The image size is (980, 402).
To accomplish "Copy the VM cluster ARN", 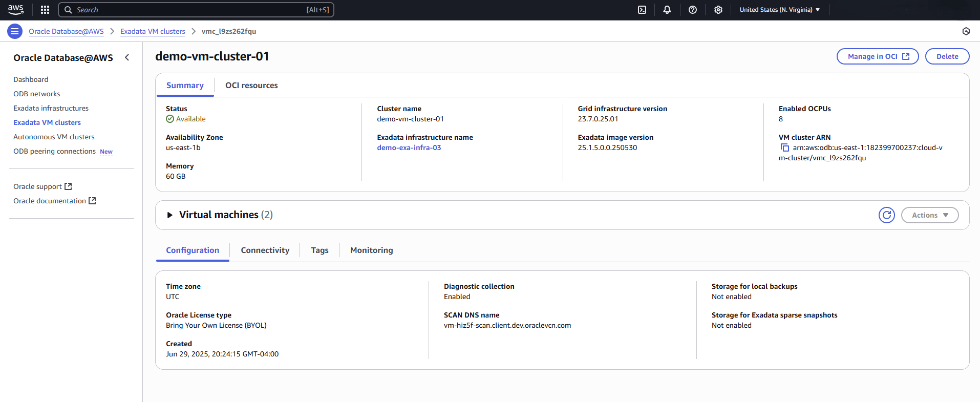I will (x=784, y=147).
